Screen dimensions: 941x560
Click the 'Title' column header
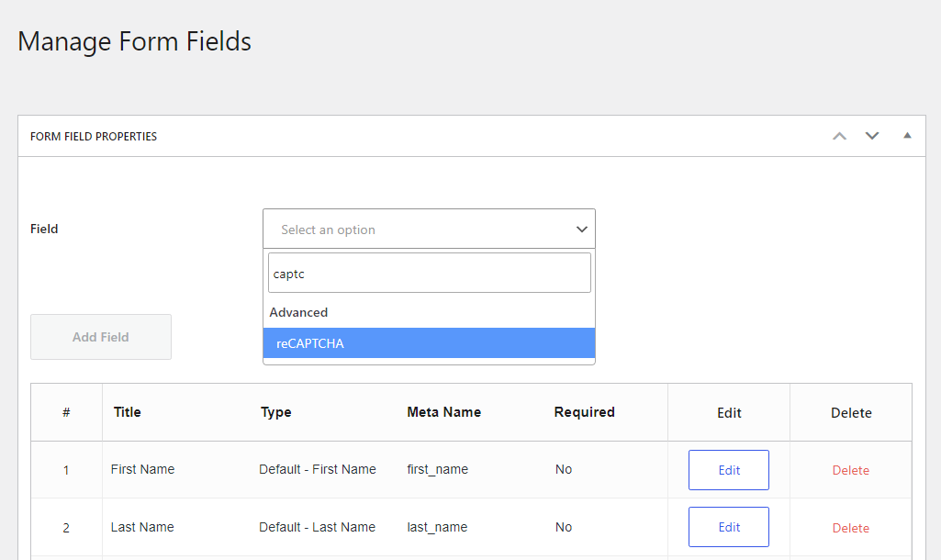click(128, 412)
